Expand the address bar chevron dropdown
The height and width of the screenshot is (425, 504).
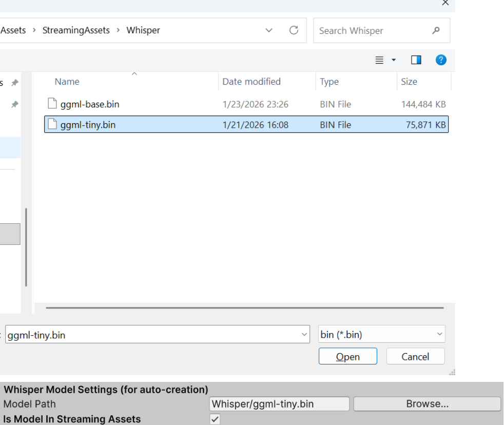click(x=269, y=30)
